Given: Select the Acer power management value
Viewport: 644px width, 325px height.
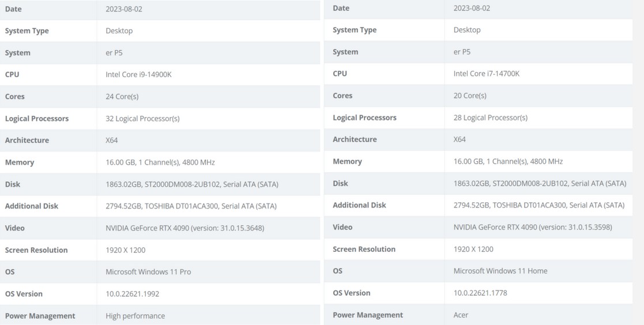Looking at the screenshot, I should (x=461, y=315).
